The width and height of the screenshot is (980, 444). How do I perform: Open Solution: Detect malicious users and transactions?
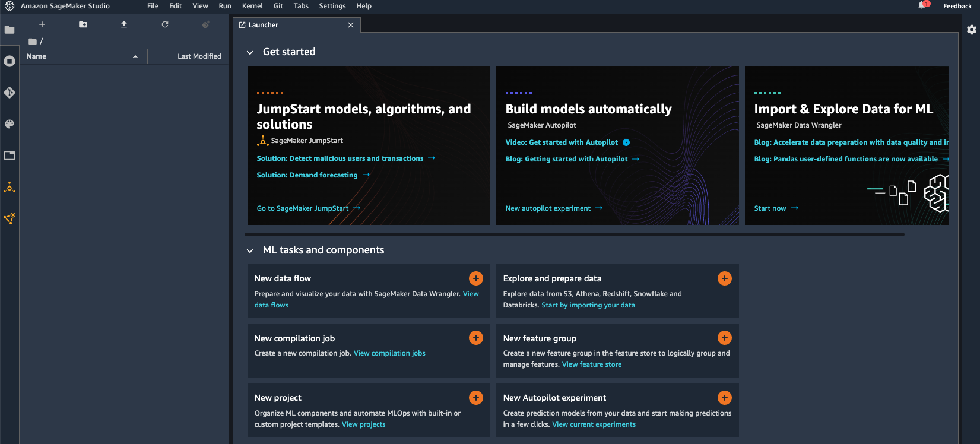(346, 158)
